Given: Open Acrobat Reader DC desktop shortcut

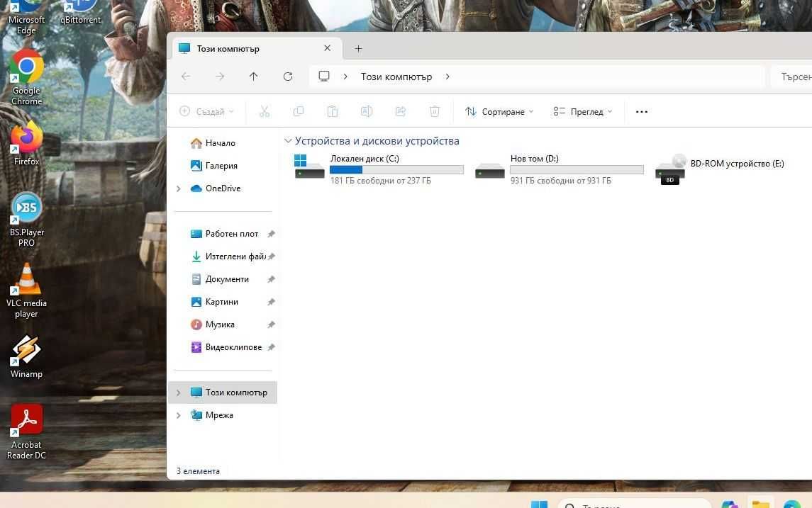Looking at the screenshot, I should click(x=26, y=432).
